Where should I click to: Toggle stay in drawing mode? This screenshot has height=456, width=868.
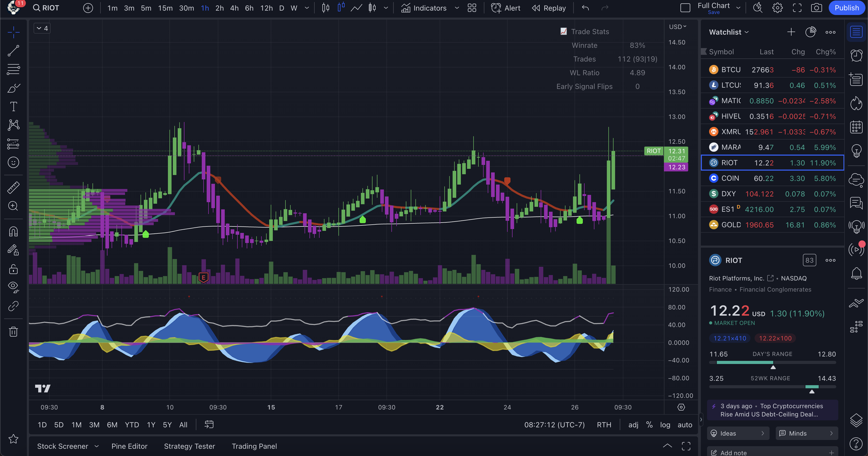13,250
